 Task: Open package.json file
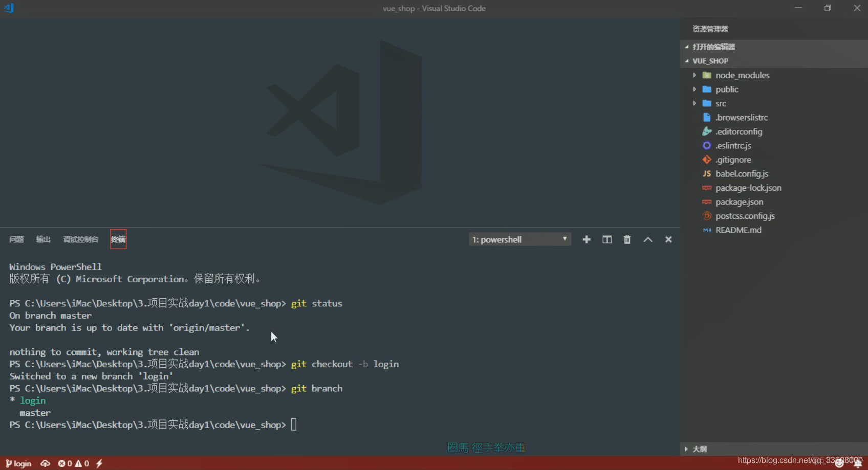tap(740, 202)
